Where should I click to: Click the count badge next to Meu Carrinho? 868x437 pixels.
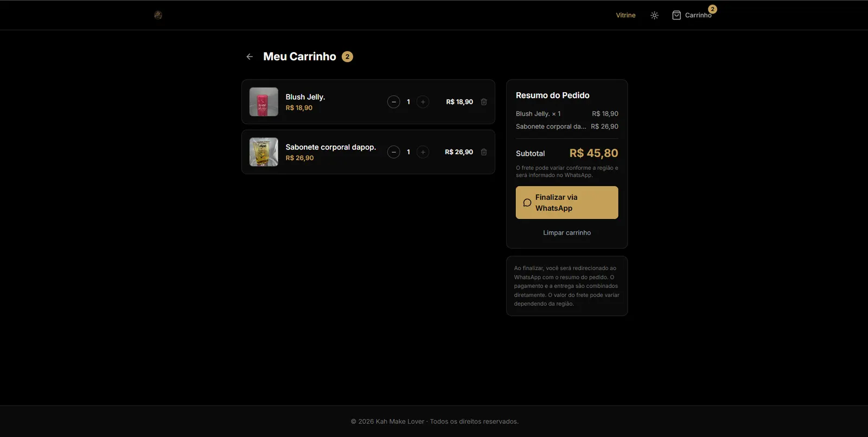tap(347, 56)
